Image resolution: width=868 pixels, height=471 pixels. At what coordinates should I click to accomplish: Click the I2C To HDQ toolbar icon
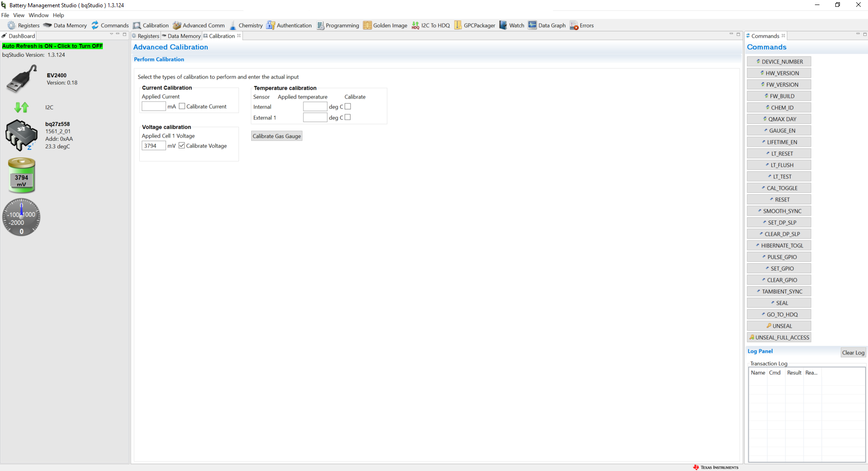(434, 25)
